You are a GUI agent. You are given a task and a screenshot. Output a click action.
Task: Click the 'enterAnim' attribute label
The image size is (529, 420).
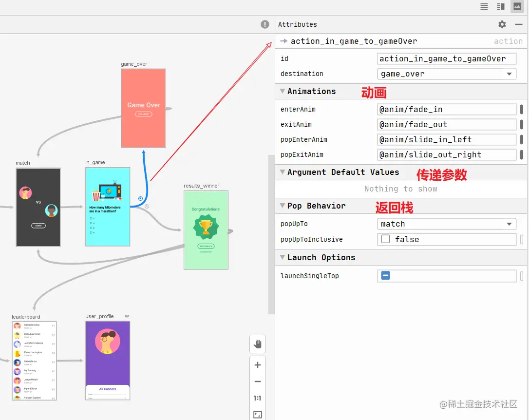click(298, 109)
